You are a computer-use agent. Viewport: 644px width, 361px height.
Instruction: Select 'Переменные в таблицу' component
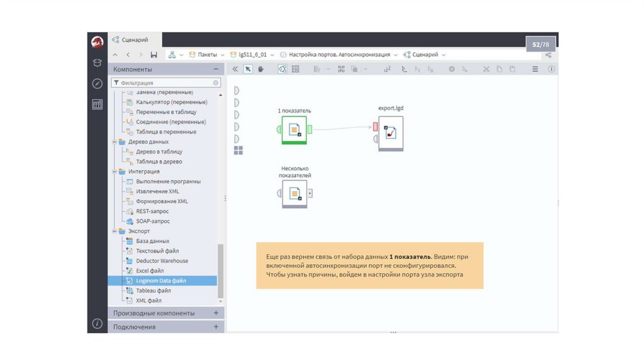166,112
